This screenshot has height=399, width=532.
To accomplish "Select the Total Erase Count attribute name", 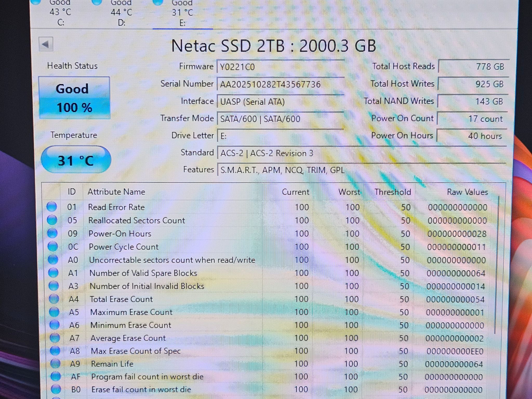I will 121,299.
